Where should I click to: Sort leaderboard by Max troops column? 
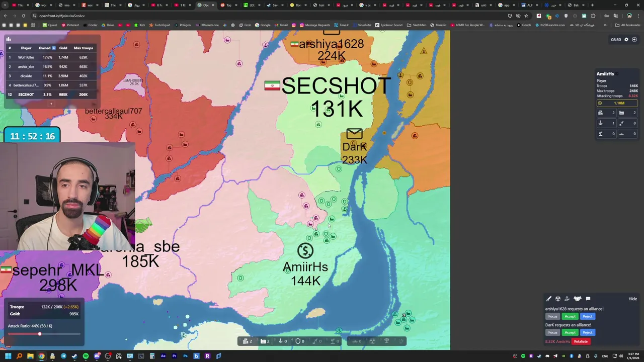point(83,48)
